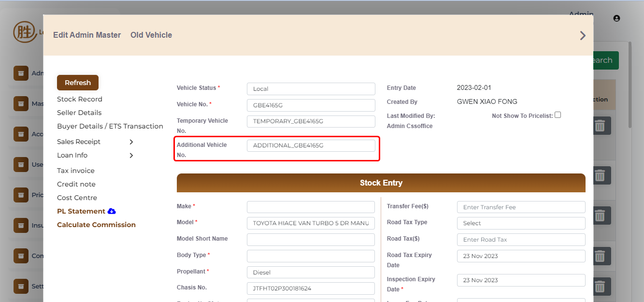Expand the Sales Receipt submenu
644x302 pixels.
pos(131,142)
